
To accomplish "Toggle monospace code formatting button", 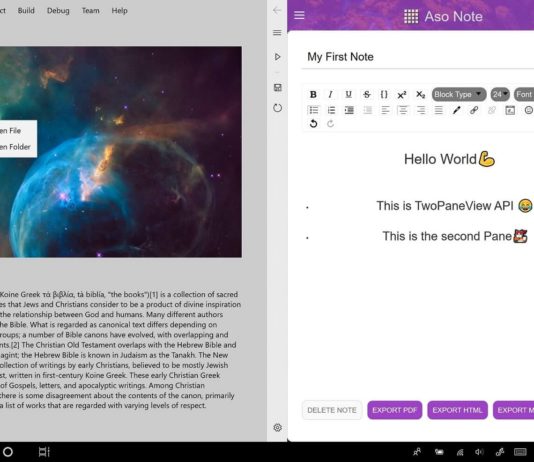I will pos(384,94).
